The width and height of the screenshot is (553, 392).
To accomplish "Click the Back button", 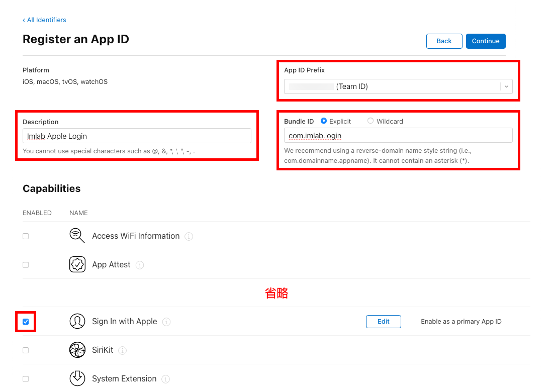I will click(x=444, y=41).
